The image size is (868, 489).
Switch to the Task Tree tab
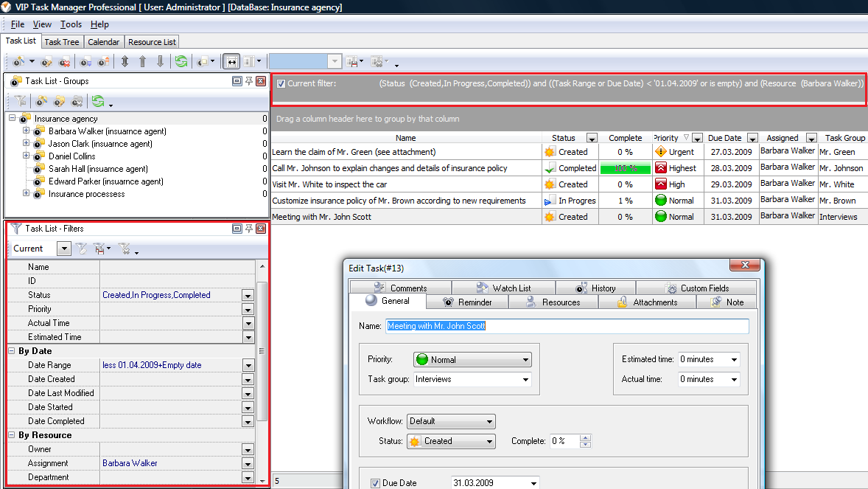pos(61,42)
